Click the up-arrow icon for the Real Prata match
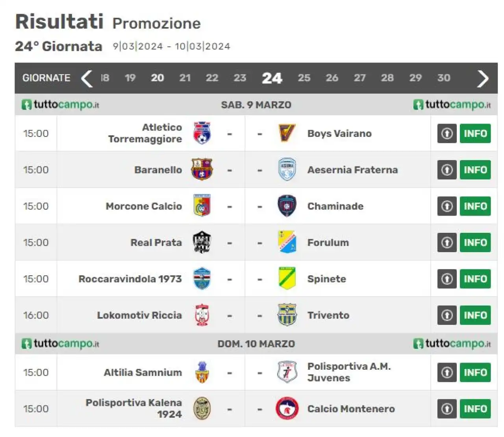This screenshot has height=437, width=504. [447, 242]
